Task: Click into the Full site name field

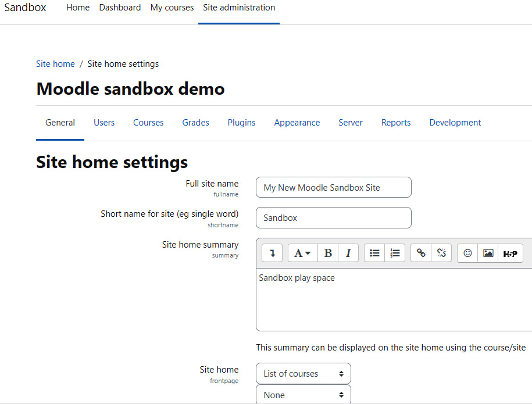Action: (334, 187)
